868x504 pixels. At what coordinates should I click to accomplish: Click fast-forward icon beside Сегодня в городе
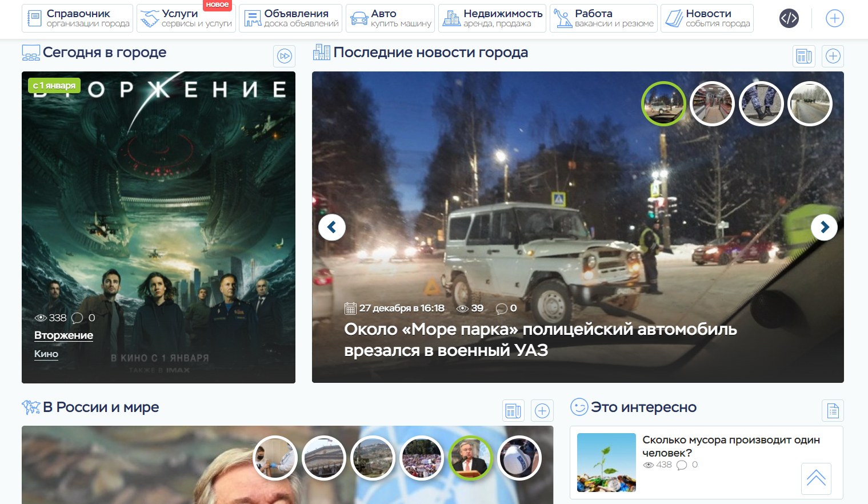(x=284, y=56)
